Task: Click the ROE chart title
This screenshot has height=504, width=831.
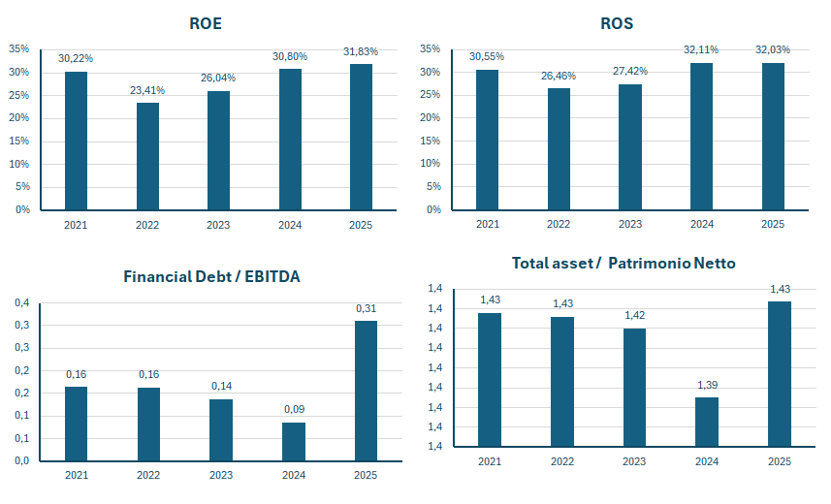Action: (206, 23)
